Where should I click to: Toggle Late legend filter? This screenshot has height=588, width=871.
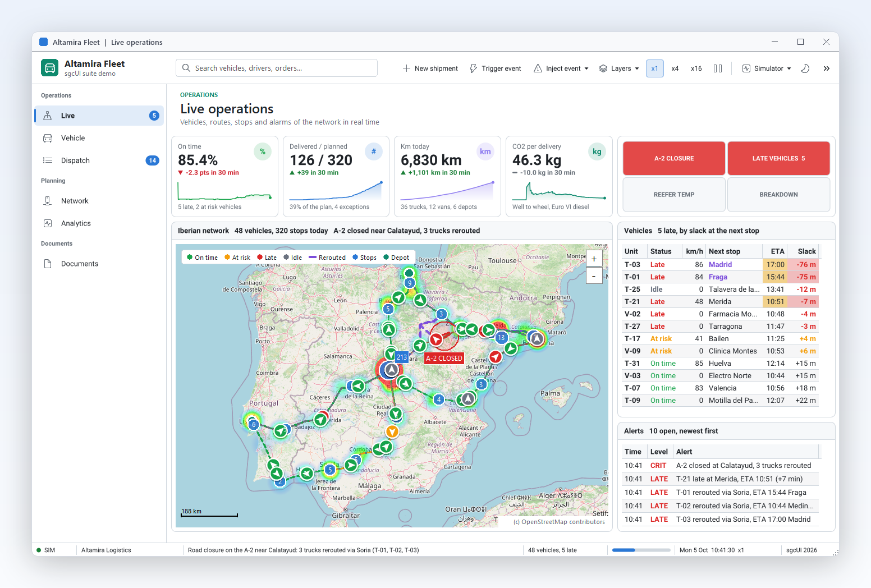[x=267, y=258]
